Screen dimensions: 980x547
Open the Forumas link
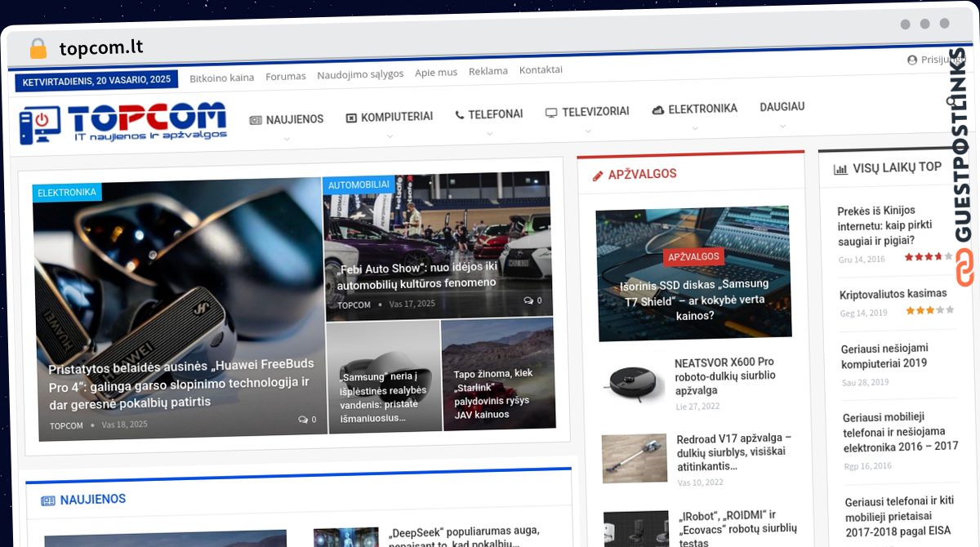point(286,76)
